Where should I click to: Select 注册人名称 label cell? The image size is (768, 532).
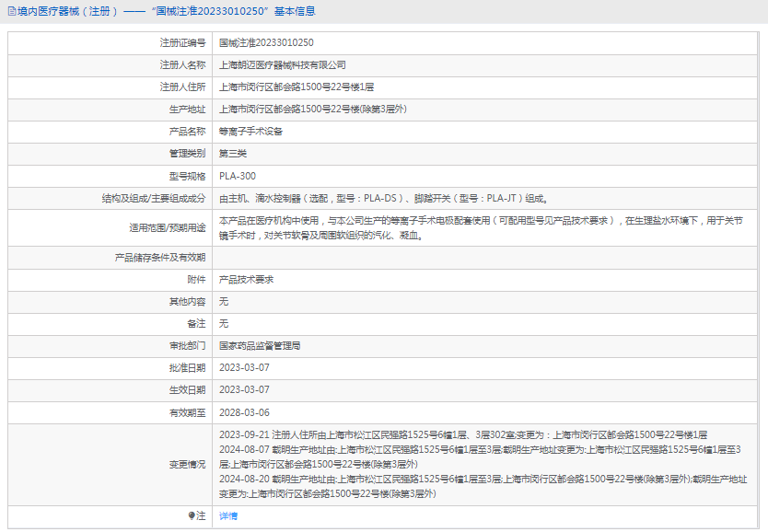pos(110,65)
